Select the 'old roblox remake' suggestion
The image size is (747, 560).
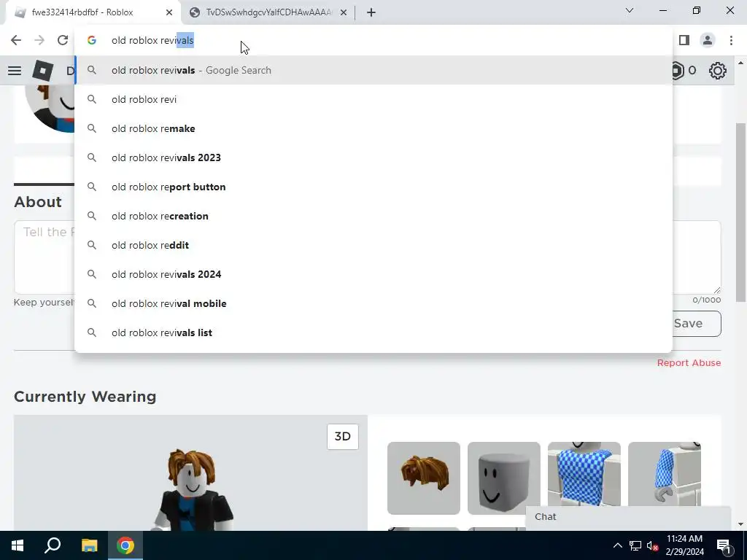(373, 128)
